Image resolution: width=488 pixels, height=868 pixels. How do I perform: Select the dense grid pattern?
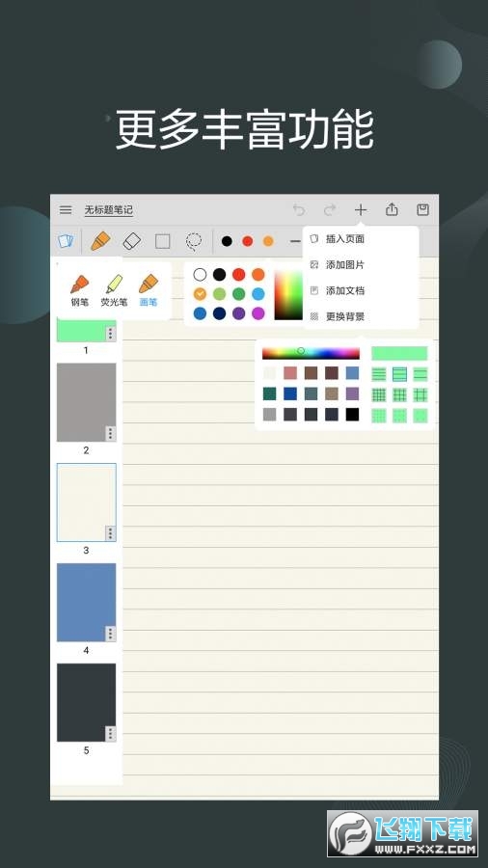pyautogui.click(x=379, y=394)
